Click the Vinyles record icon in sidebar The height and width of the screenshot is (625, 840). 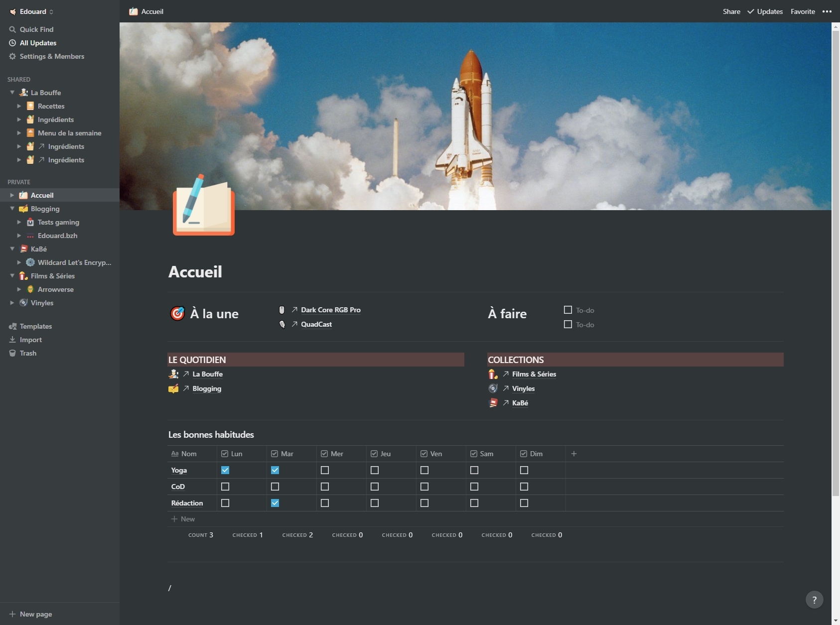pyautogui.click(x=23, y=303)
